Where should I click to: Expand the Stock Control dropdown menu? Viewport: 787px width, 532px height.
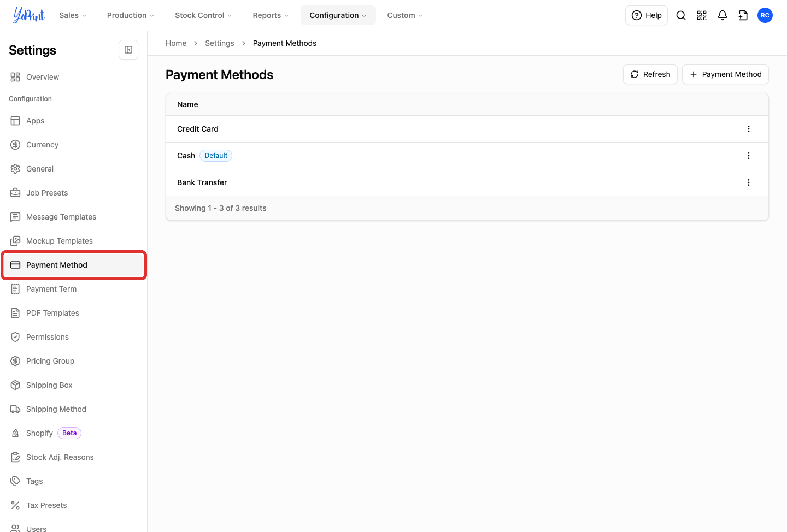203,15
